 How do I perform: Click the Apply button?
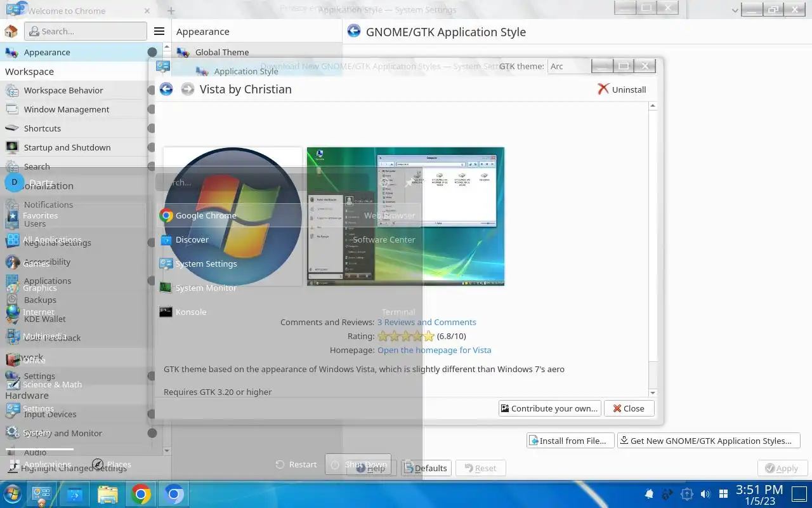click(x=782, y=468)
